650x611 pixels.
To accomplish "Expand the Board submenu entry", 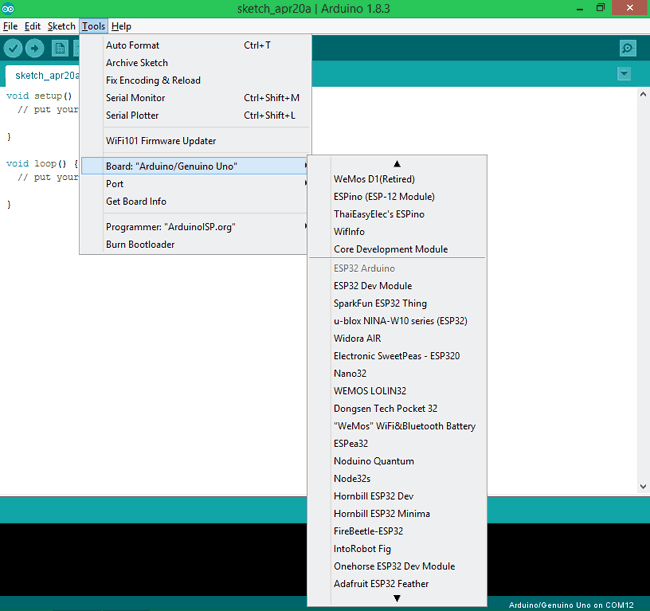I will 195,166.
